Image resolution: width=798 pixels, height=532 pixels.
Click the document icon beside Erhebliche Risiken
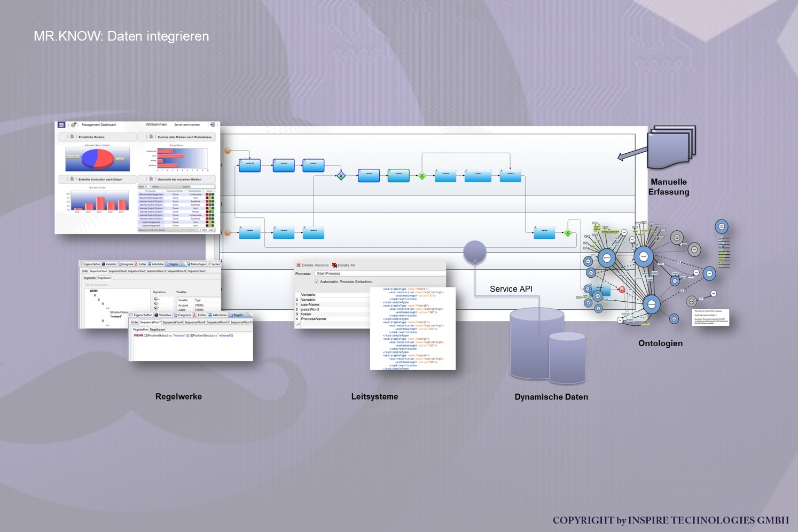72,137
